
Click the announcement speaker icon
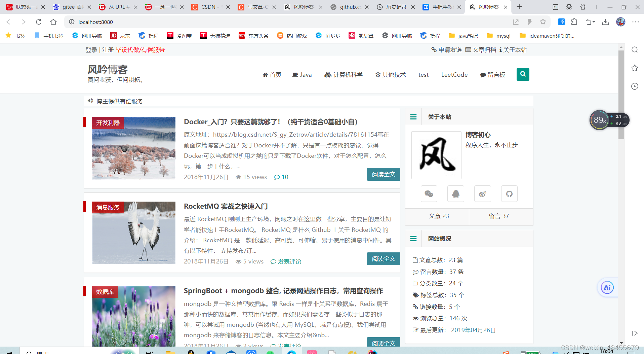coord(90,101)
